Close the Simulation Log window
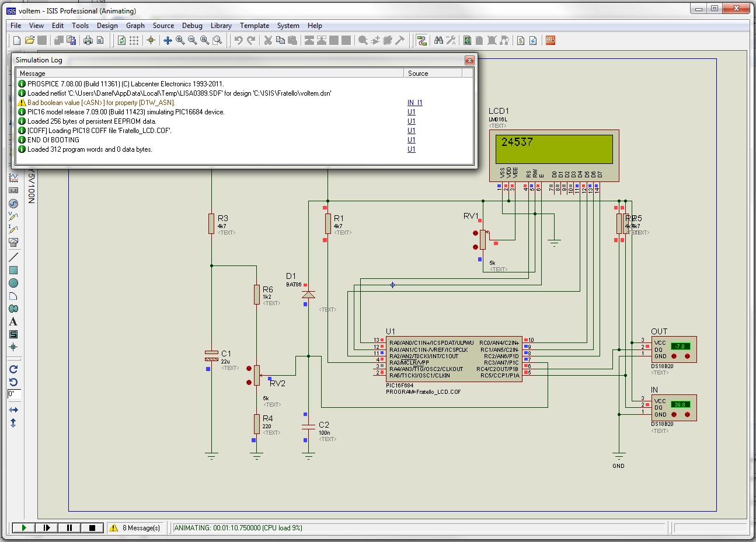This screenshot has height=542, width=756. (469, 60)
